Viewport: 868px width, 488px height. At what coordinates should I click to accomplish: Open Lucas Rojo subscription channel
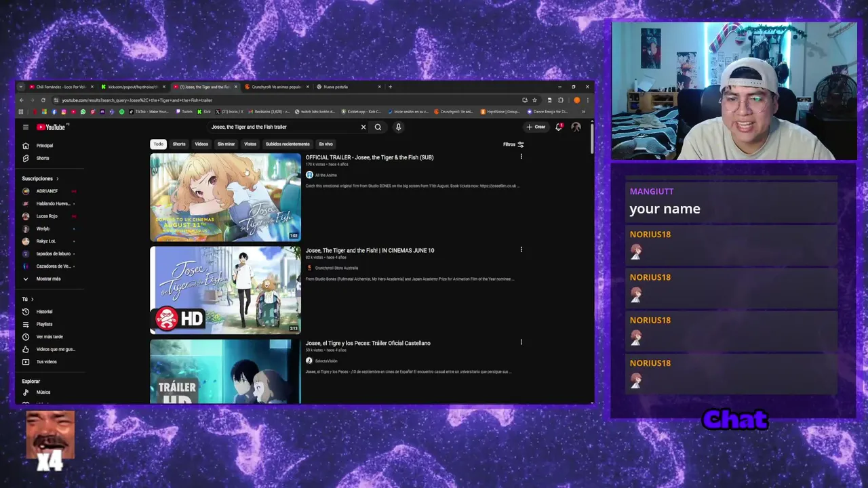tap(47, 216)
